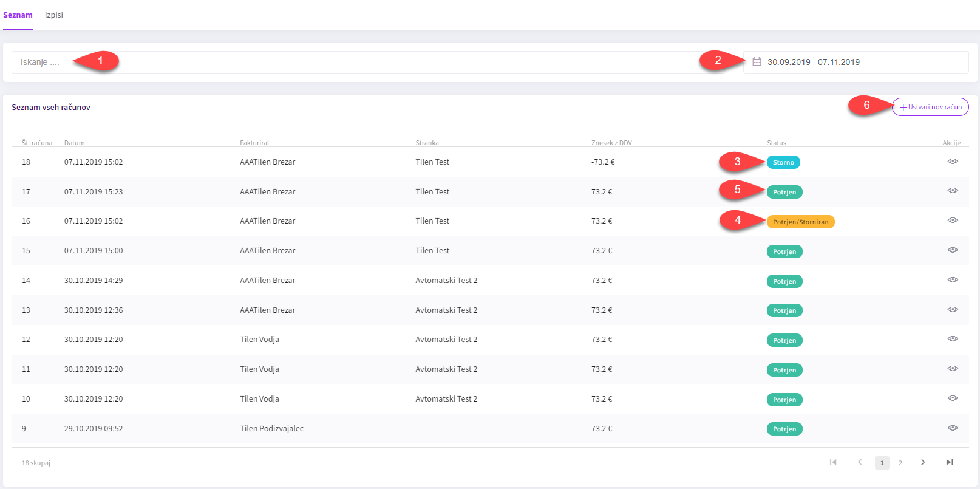View invoice 18 using eye icon

[x=953, y=162]
